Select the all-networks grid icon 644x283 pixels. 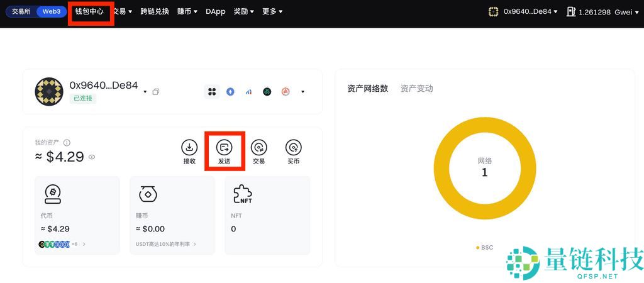212,92
